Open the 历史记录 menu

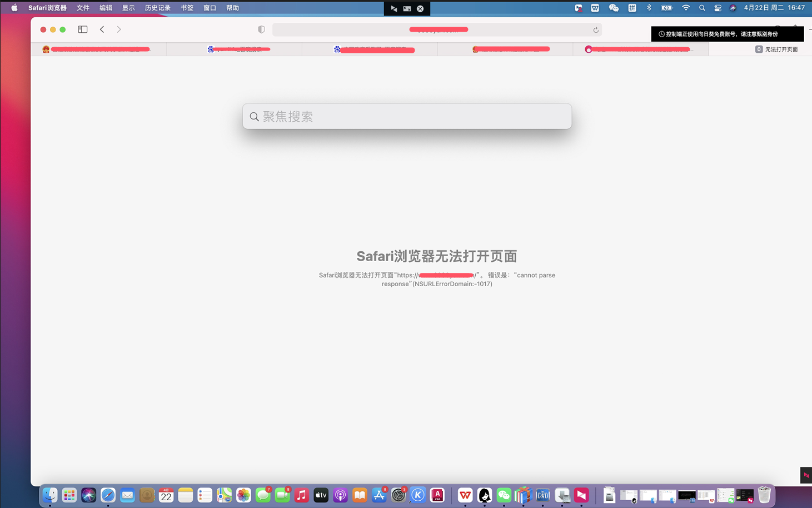tap(157, 8)
